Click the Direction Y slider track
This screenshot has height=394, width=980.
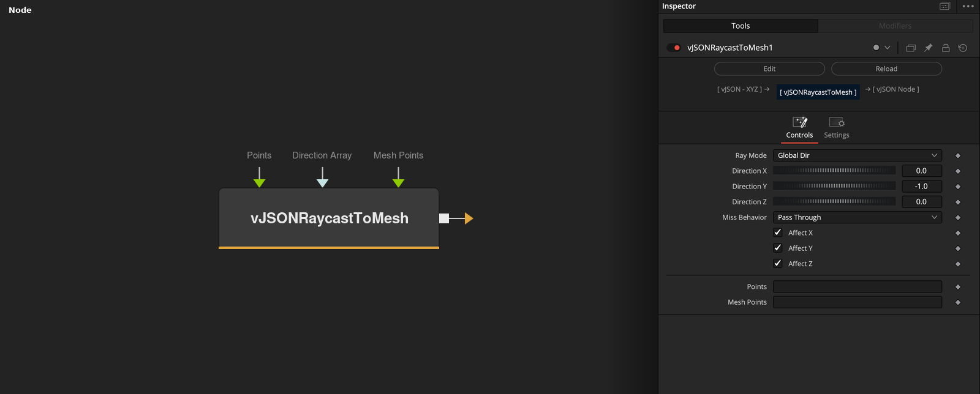tap(834, 186)
